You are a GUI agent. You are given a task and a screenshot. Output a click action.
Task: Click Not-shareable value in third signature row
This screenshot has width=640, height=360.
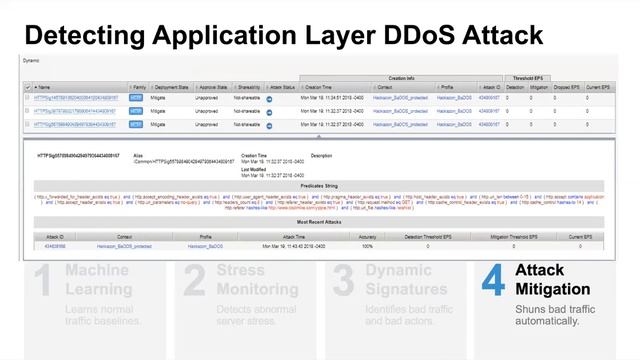247,124
